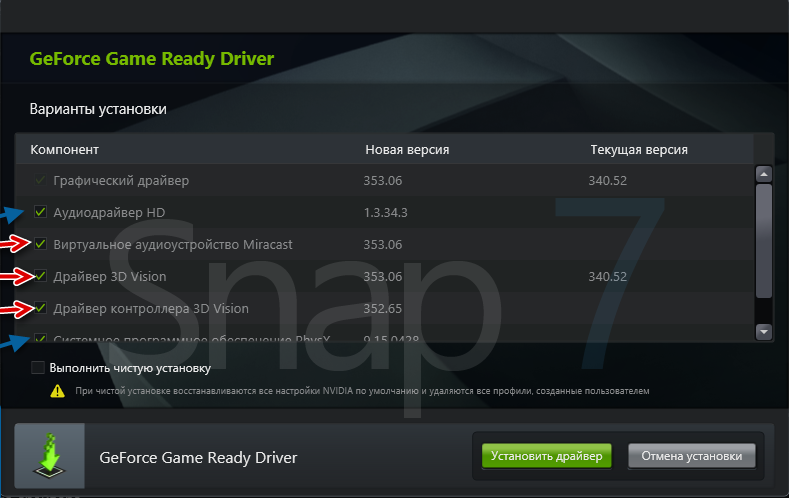
Task: Uncheck the Драйвер 3D Vision checkbox
Action: pos(40,276)
